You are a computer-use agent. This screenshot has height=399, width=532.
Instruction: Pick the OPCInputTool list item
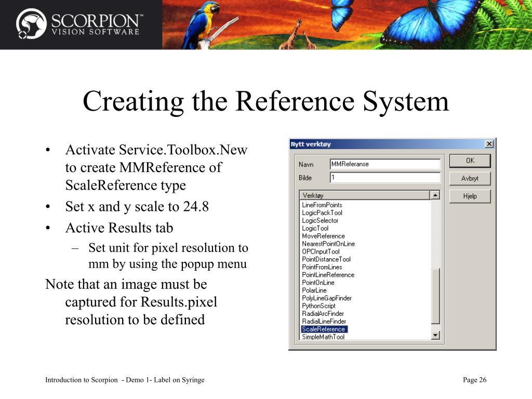tap(321, 252)
